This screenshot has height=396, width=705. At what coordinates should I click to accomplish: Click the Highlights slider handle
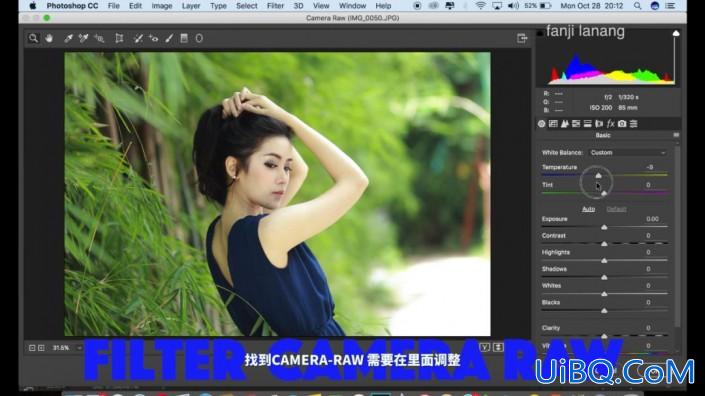tap(604, 260)
